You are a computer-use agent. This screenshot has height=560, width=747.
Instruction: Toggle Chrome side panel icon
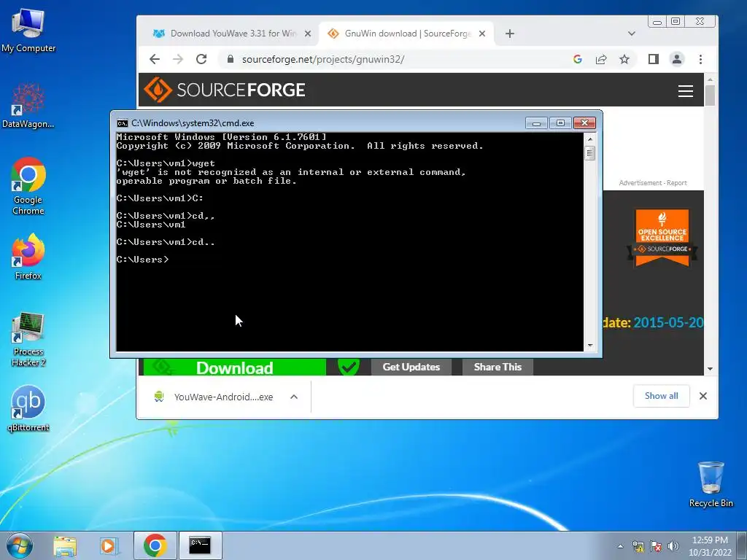click(x=653, y=59)
